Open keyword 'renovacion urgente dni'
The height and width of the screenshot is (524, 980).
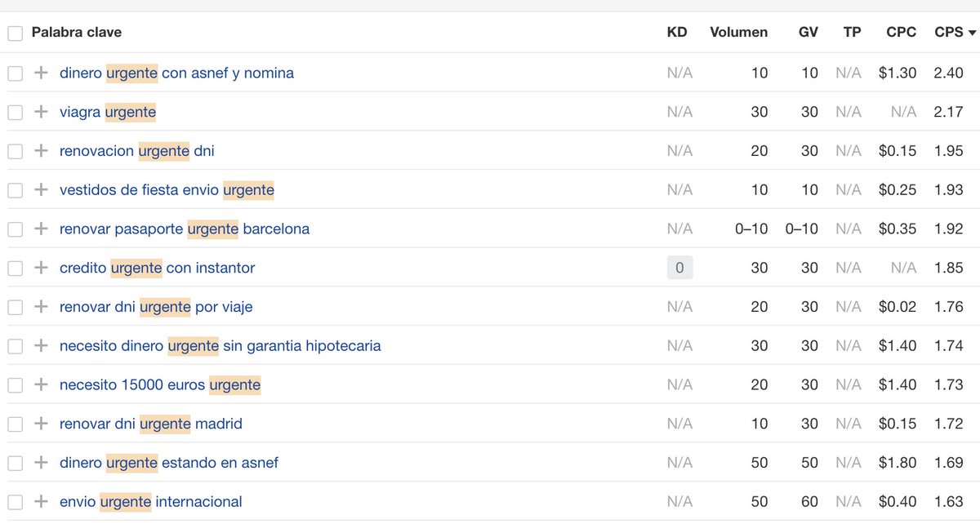click(137, 151)
